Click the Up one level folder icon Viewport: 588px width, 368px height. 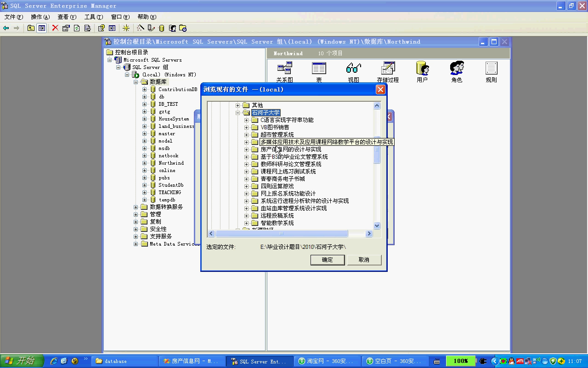click(31, 28)
